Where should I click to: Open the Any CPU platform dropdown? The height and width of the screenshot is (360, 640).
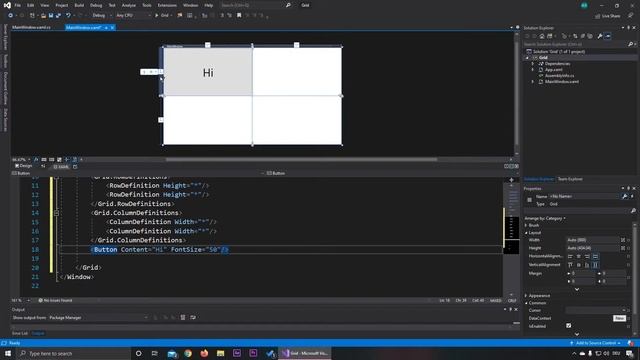pos(133,16)
